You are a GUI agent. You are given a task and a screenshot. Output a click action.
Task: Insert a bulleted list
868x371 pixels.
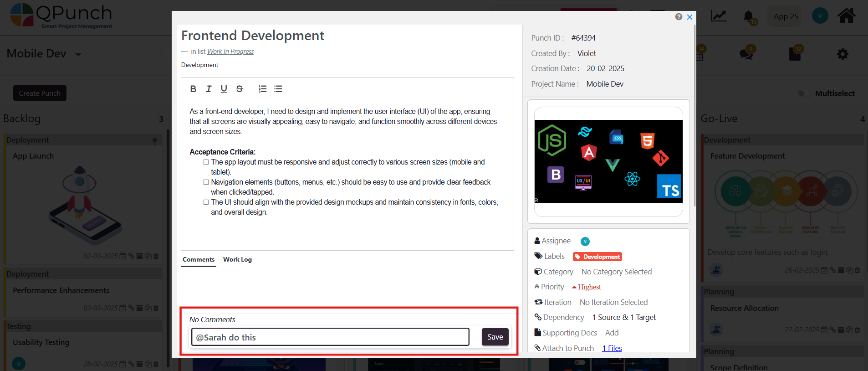pyautogui.click(x=278, y=89)
